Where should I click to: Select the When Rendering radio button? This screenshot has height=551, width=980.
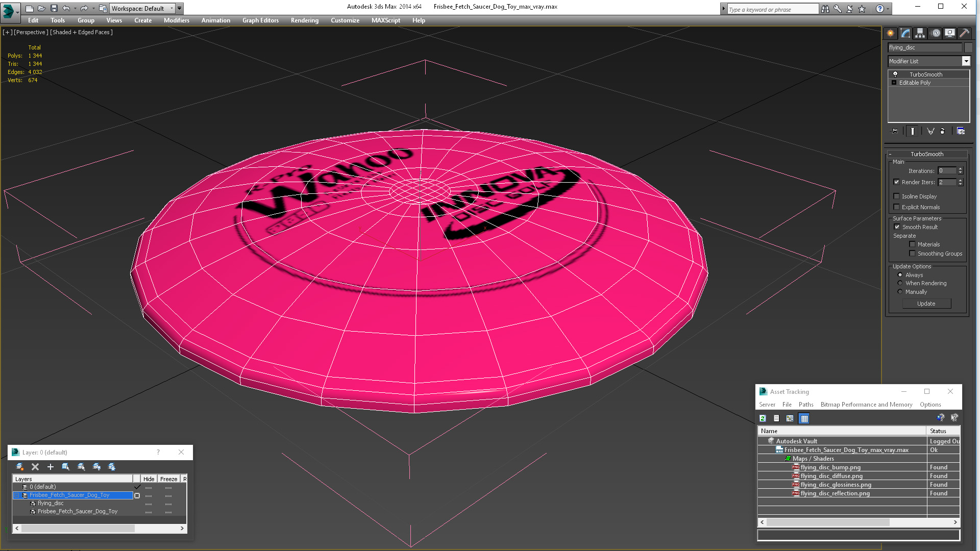pyautogui.click(x=900, y=283)
